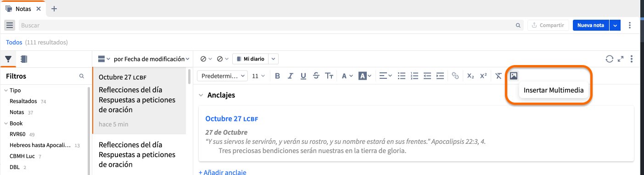The image size is (644, 175).
Task: Expand the note editor to full view
Action: (621, 59)
